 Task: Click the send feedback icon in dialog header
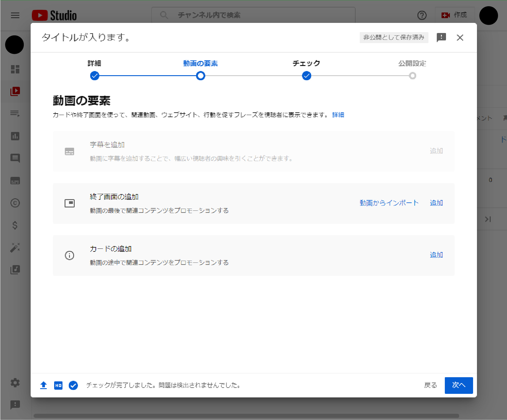[441, 37]
